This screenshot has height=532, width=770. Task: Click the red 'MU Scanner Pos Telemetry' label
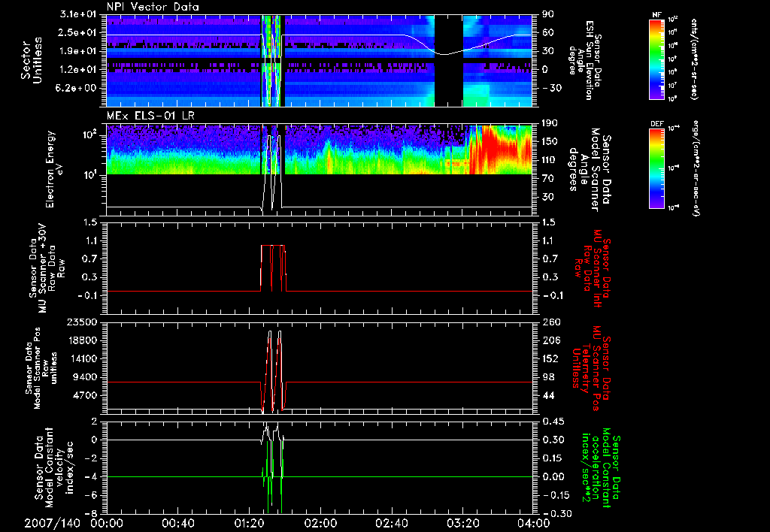tap(591, 368)
